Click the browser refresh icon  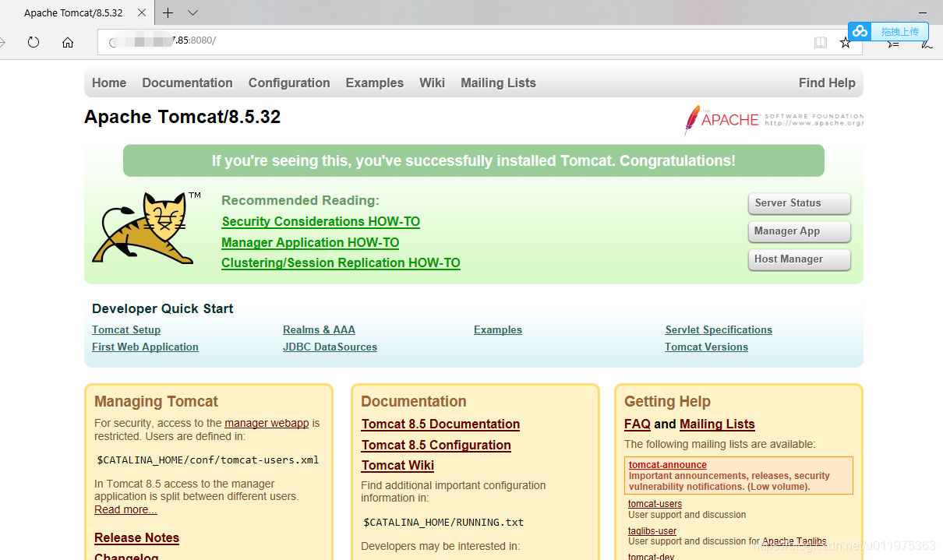(x=33, y=42)
